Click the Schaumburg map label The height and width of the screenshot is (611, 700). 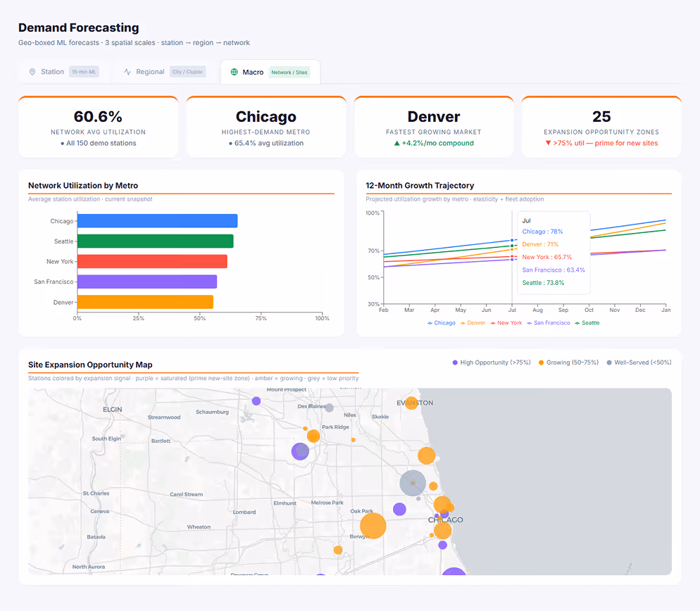(x=212, y=412)
